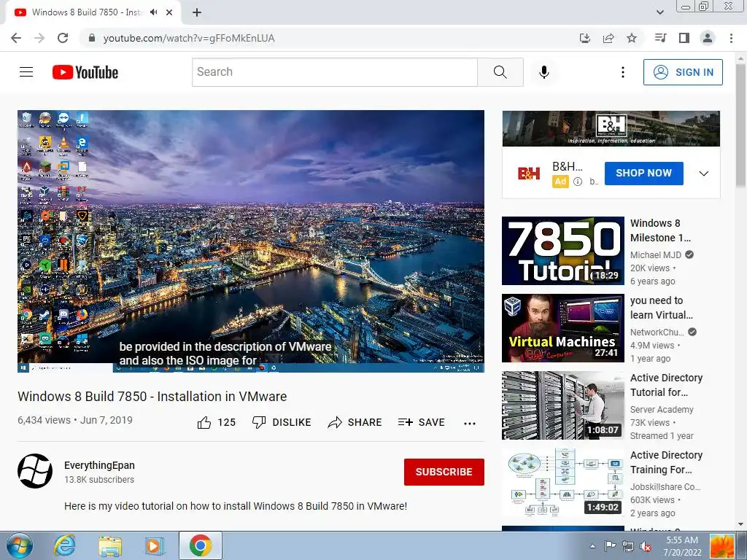The image size is (747, 560).
Task: Click the B&H SHOP NOW button
Action: click(x=643, y=174)
